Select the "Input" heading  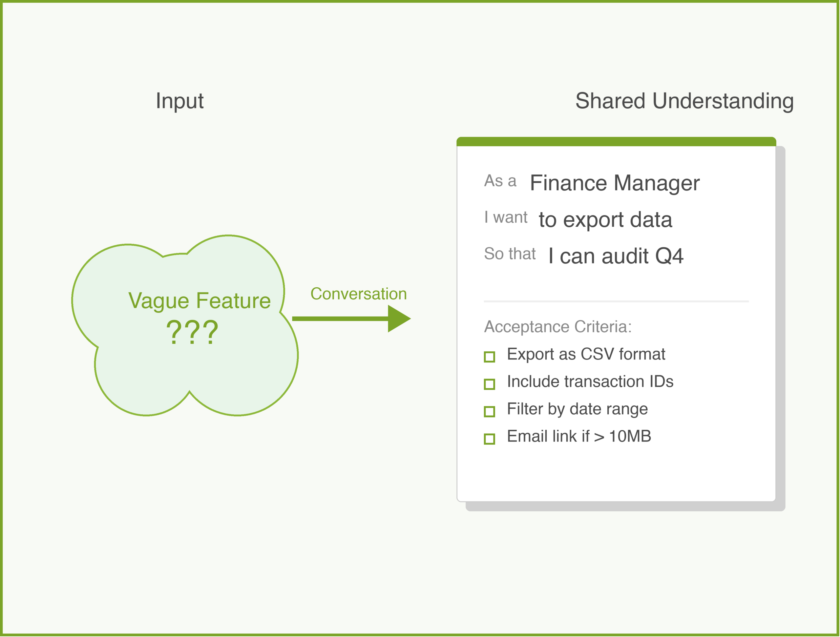179,101
